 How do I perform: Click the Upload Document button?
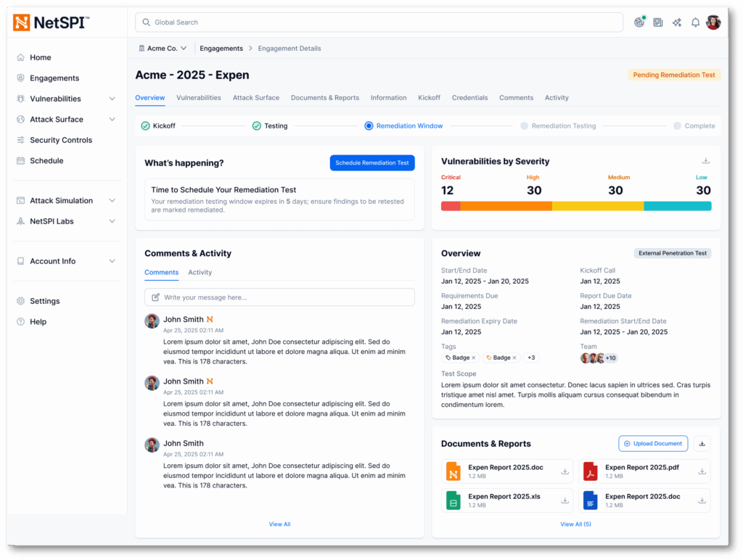(653, 443)
